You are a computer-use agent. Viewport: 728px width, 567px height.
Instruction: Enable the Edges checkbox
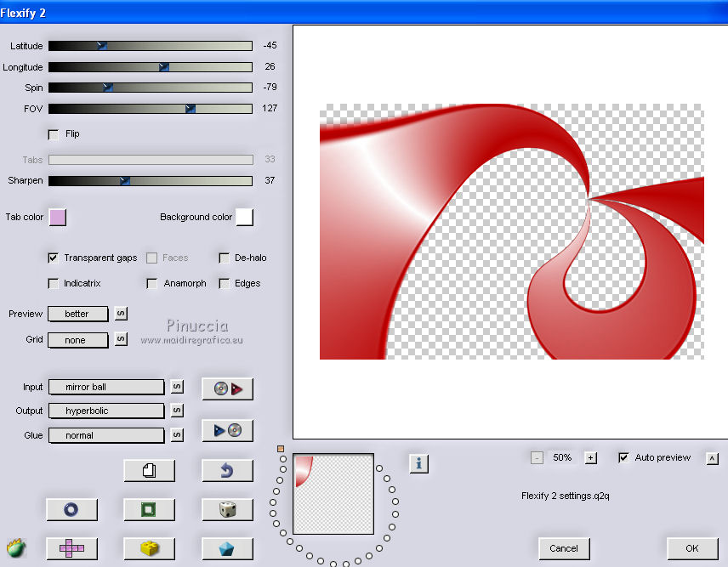[x=225, y=284]
